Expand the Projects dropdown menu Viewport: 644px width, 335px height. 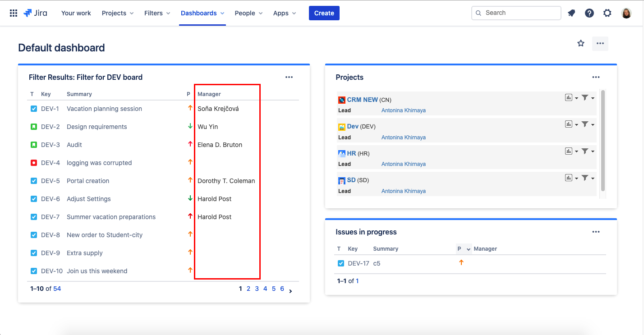point(118,13)
